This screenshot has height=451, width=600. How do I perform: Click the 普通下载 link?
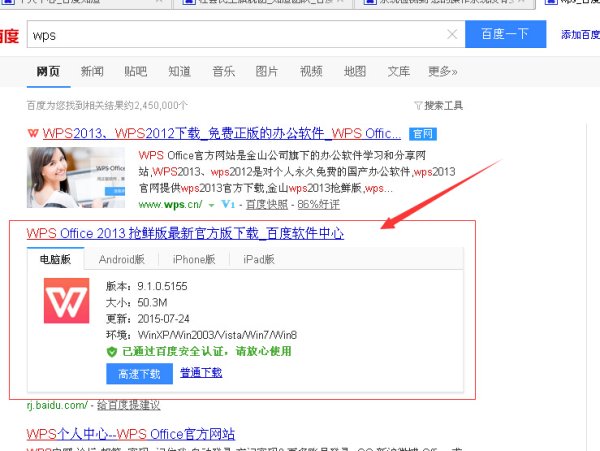click(201, 373)
